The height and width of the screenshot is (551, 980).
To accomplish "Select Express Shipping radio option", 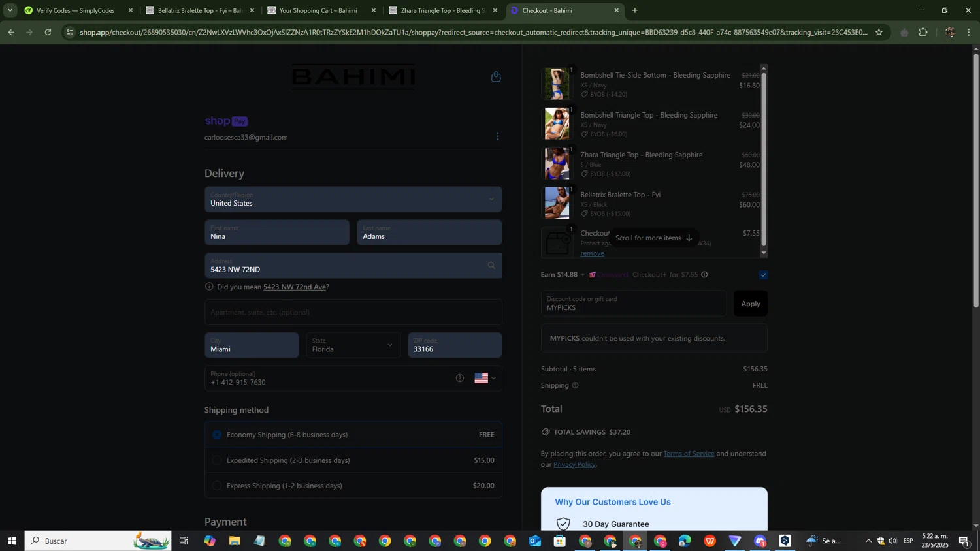I will coord(218,486).
